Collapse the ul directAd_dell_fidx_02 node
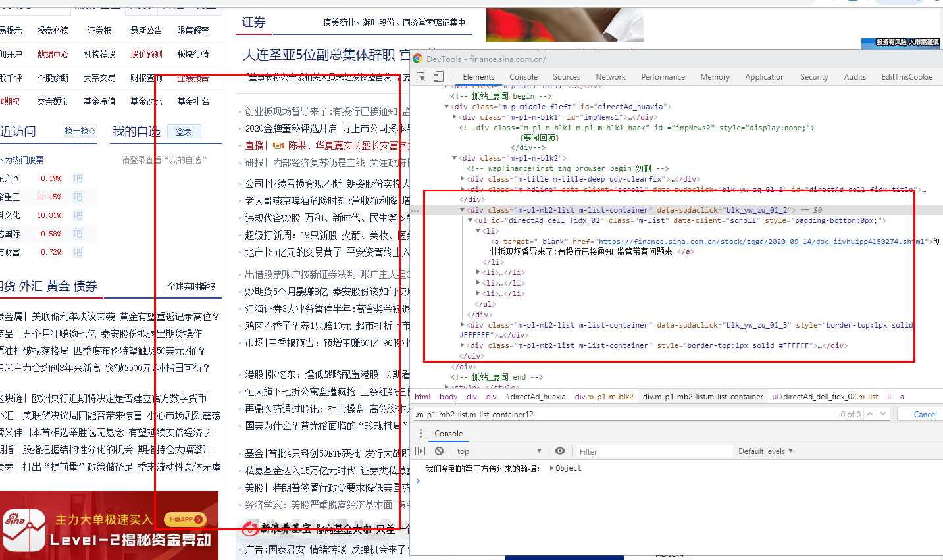943x560 pixels. (x=470, y=220)
